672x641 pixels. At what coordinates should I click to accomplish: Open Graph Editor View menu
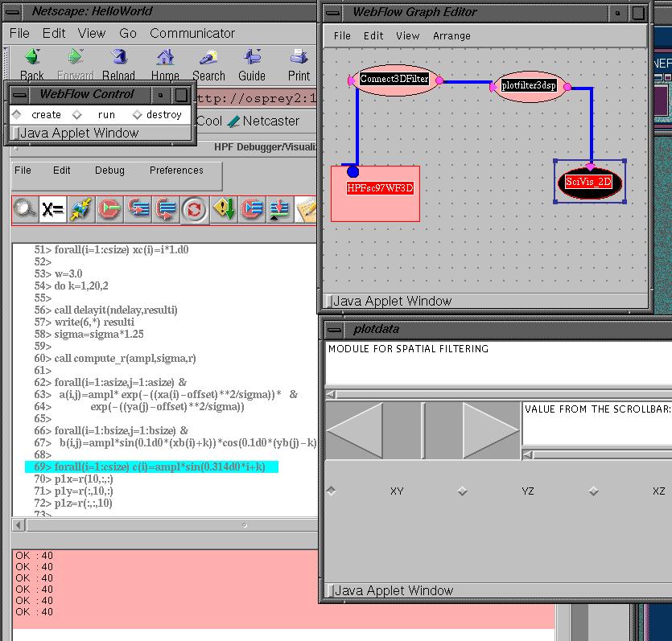[x=407, y=36]
